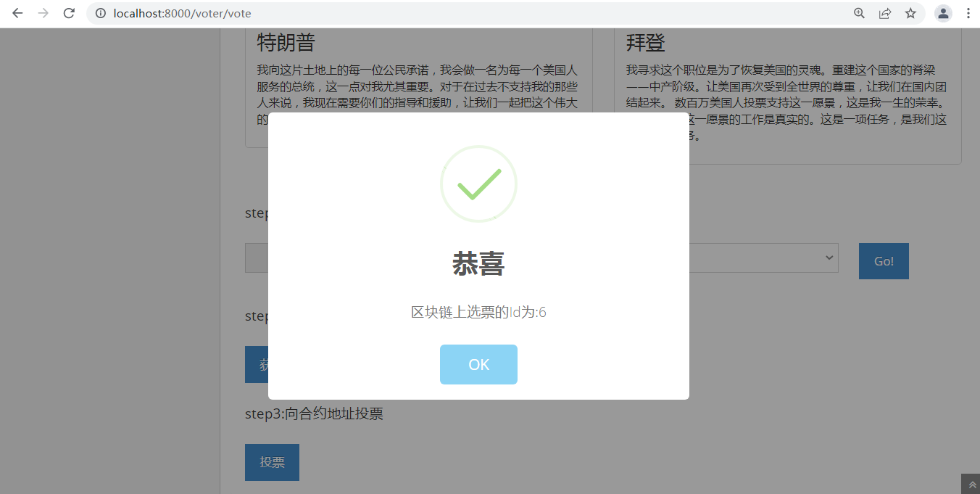Click the text 区块链上选票的Id为:6
This screenshot has width=980, height=494.
click(x=478, y=312)
